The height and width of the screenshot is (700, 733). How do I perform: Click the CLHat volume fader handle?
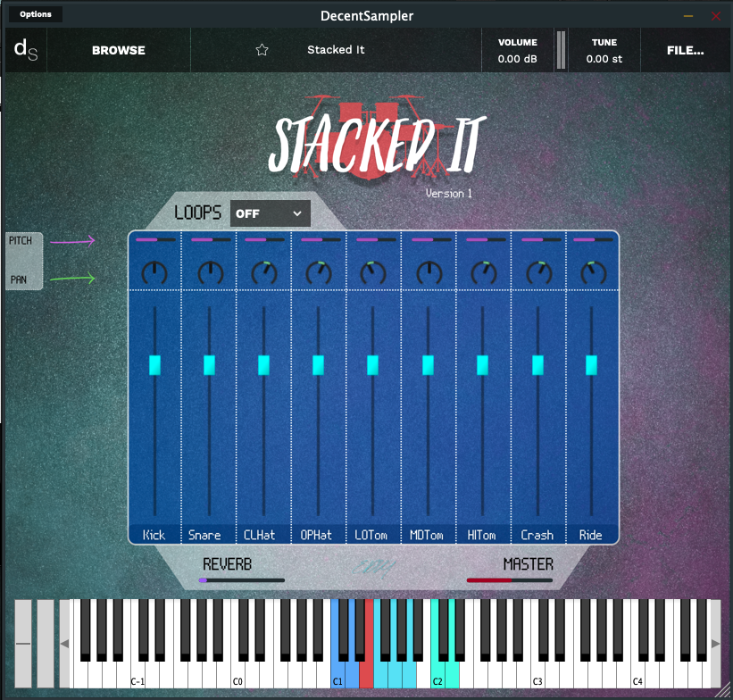[263, 365]
